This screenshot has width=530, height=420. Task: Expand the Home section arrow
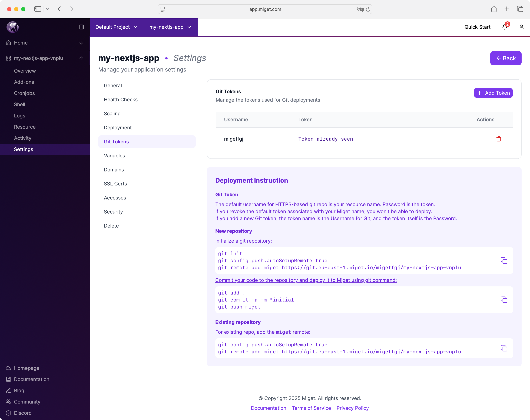[81, 43]
